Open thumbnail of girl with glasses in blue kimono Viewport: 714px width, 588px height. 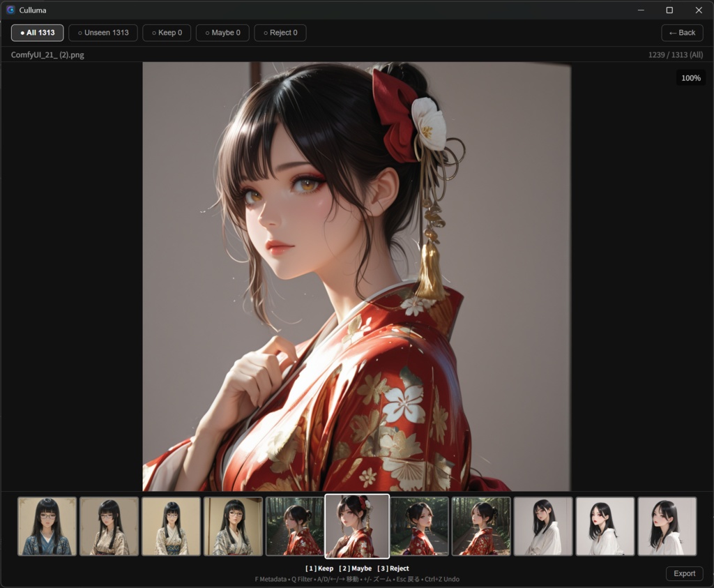point(47,527)
